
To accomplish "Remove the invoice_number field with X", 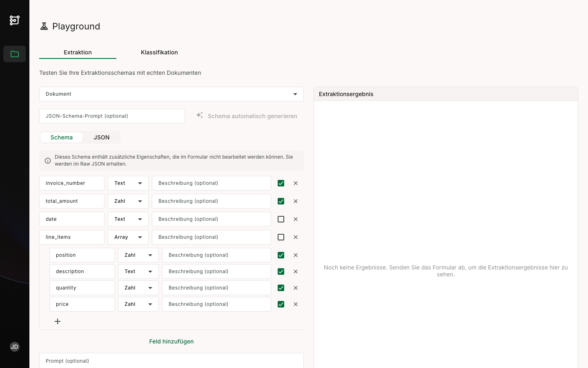I will pyautogui.click(x=296, y=183).
